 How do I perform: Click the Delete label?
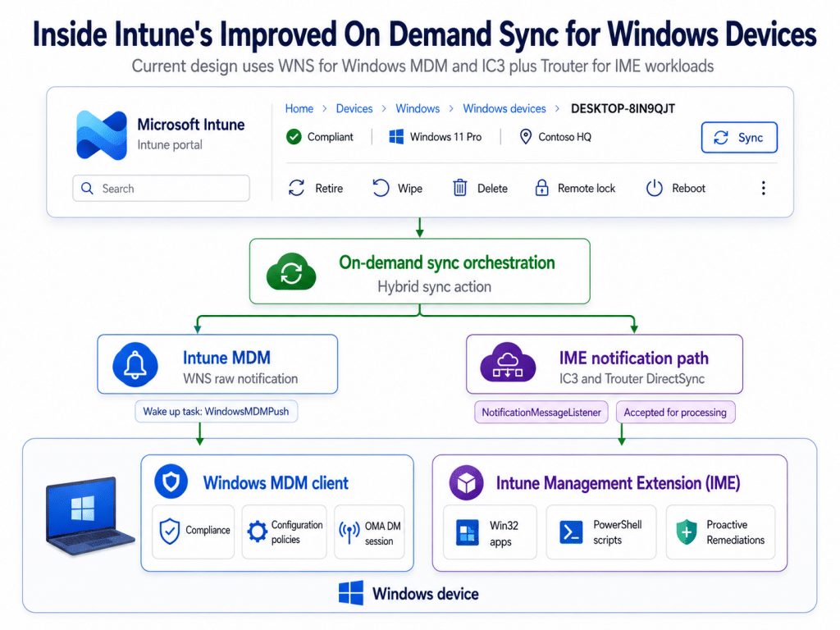[492, 189]
